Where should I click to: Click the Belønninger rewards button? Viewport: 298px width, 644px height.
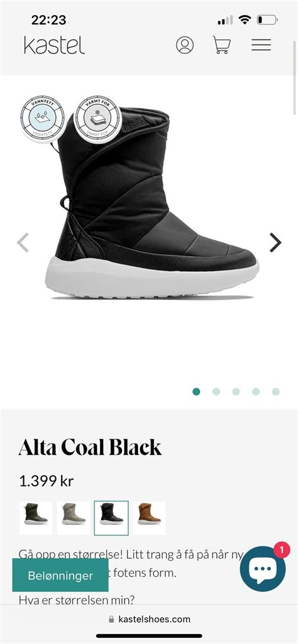(60, 575)
